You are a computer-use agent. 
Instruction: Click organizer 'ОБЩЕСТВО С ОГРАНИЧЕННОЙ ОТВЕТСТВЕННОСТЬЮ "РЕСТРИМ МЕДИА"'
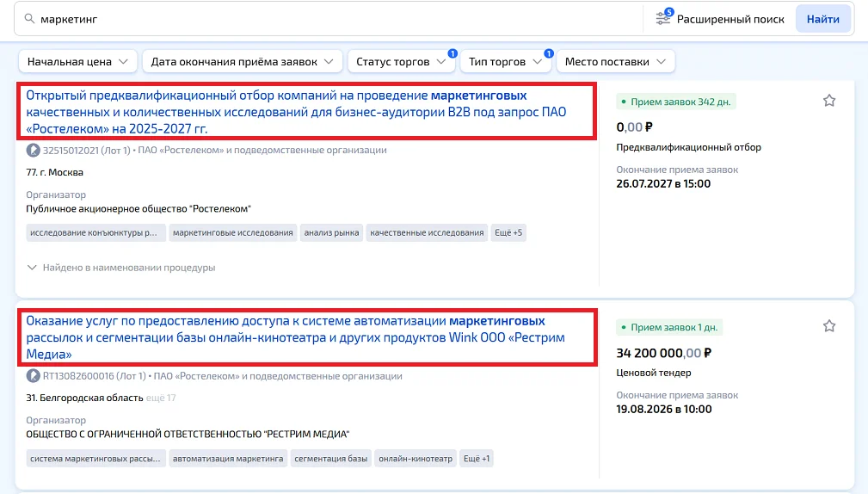(188, 435)
